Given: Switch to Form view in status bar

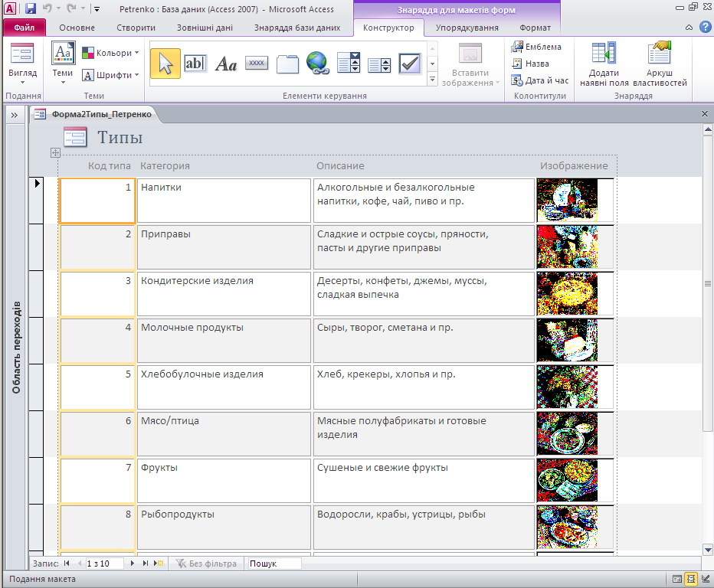Looking at the screenshot, I should pos(676,579).
